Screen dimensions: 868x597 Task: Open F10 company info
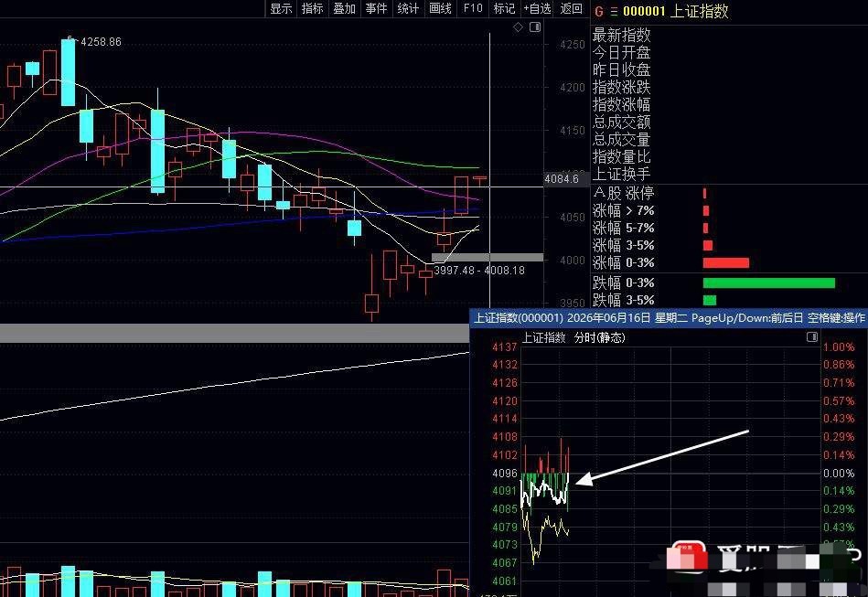click(x=473, y=8)
